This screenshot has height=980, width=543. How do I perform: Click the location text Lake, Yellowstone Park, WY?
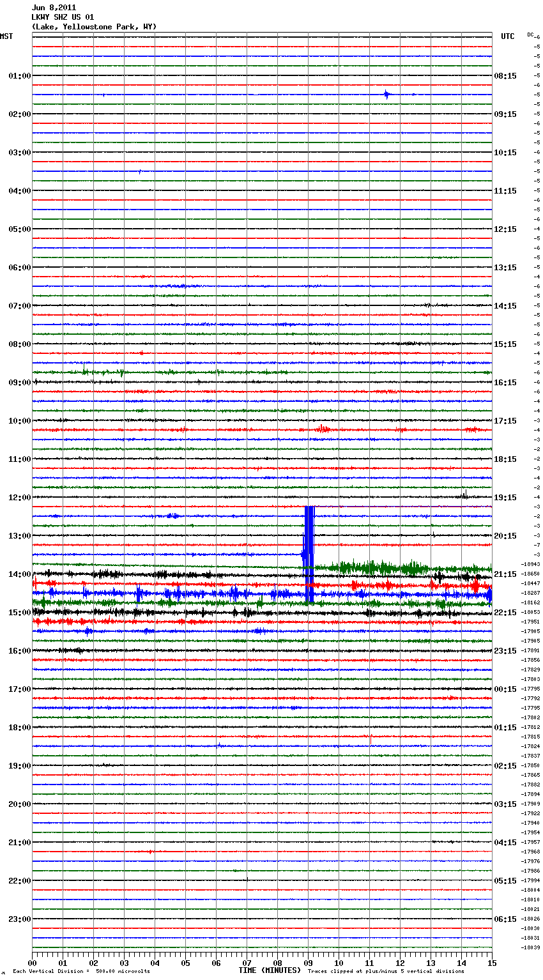click(94, 27)
